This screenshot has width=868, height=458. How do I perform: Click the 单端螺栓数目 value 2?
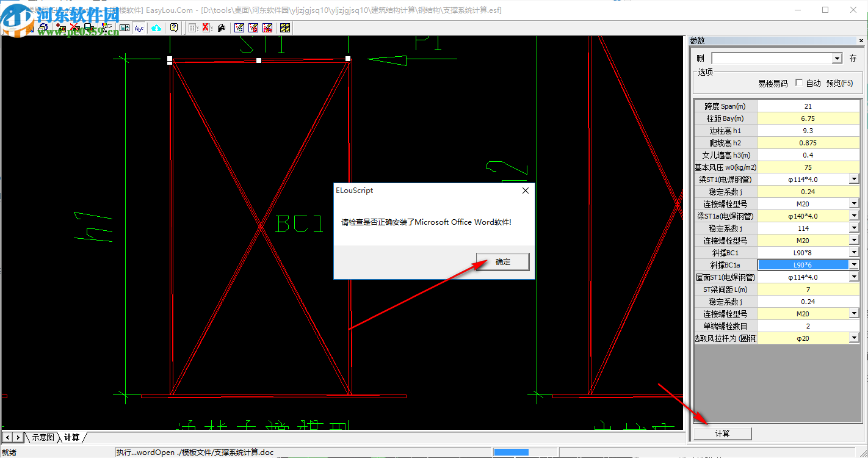click(808, 326)
